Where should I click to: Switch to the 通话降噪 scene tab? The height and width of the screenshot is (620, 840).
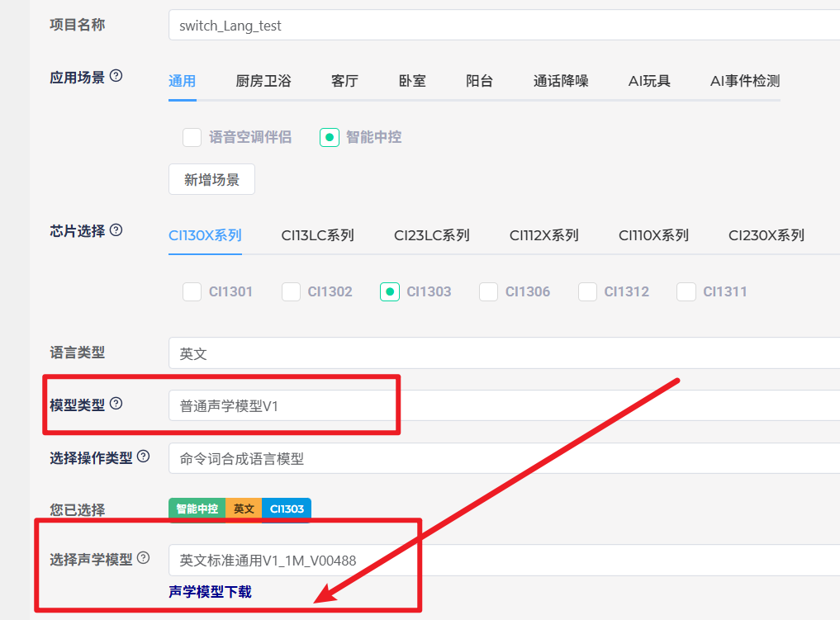561,81
